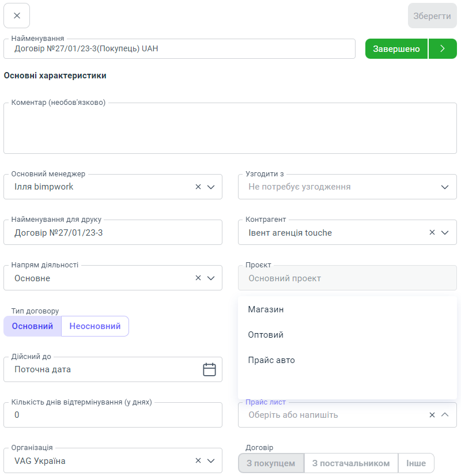
Task: Expand the Узгодити з dropdown
Action: coord(445,187)
